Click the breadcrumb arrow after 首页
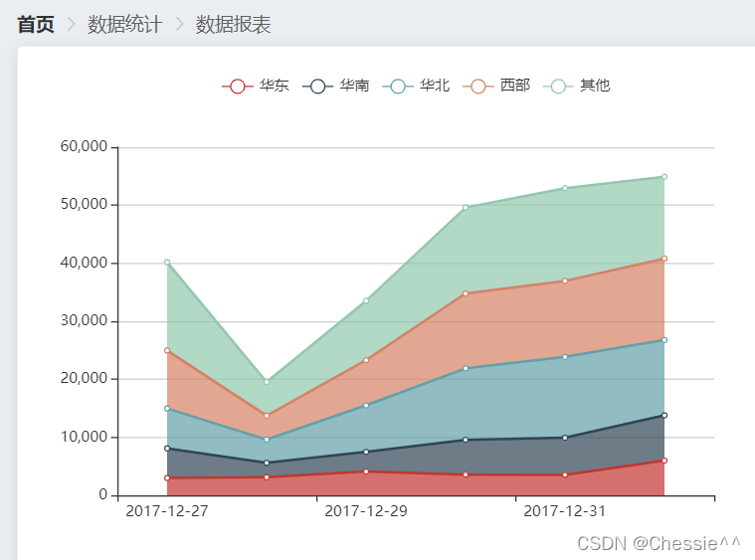Image resolution: width=755 pixels, height=560 pixels. click(72, 24)
